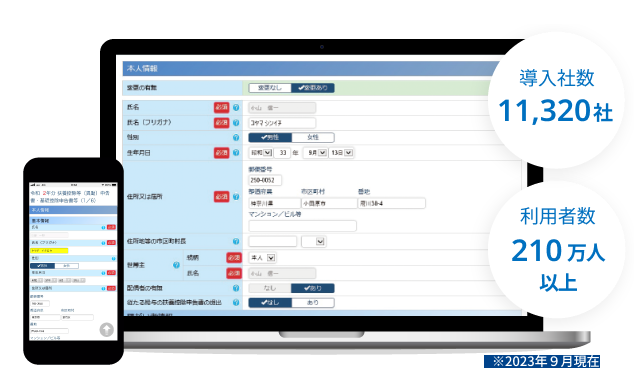The width and height of the screenshot is (640, 380).
Task: Click help icon for 住所地等の市区町村長
Action: (x=236, y=242)
